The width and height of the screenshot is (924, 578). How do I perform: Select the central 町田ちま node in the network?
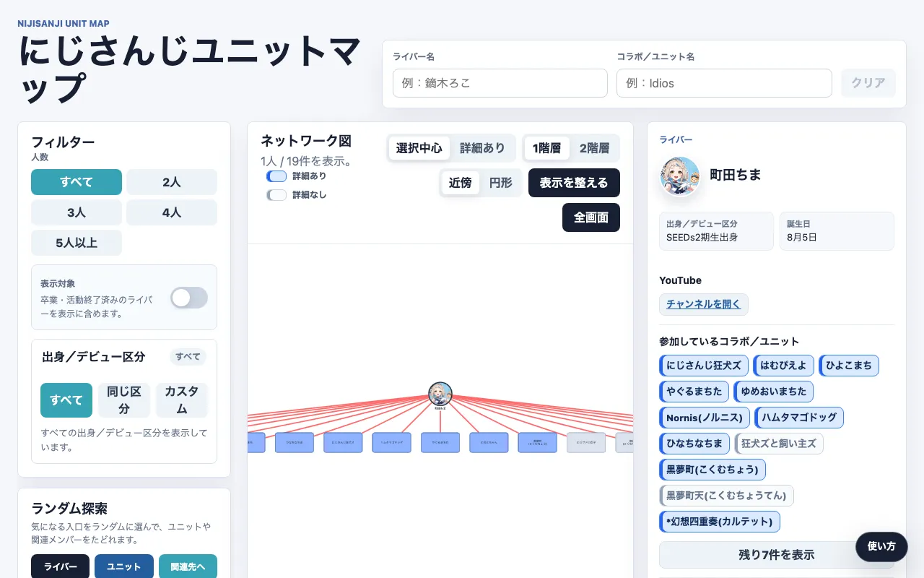click(440, 394)
